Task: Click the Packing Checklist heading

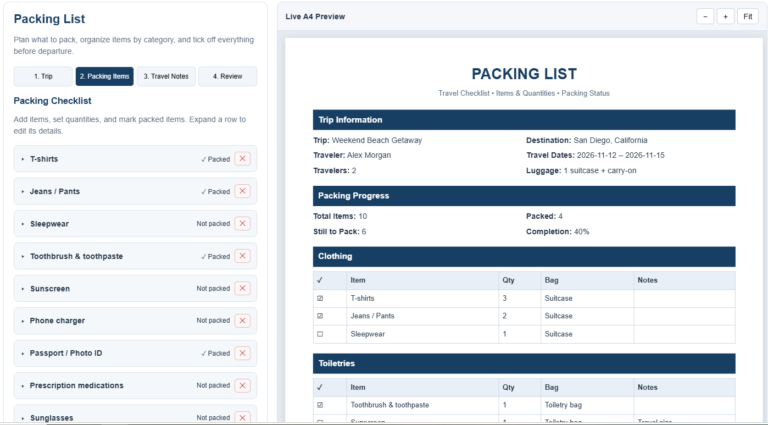Action: 52,101
